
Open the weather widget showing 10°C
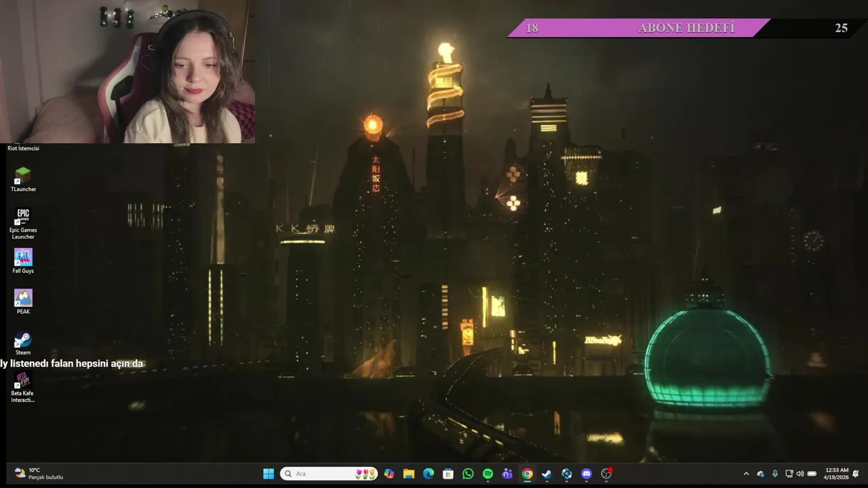coord(39,473)
